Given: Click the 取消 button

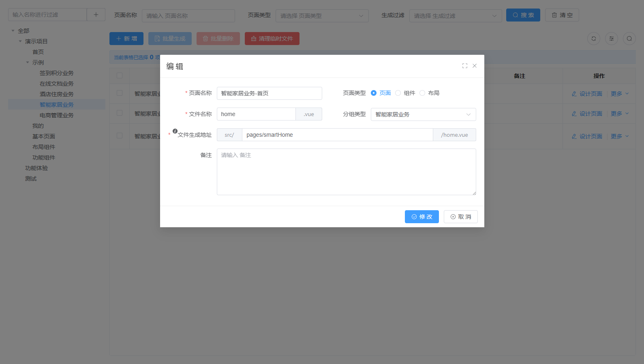Looking at the screenshot, I should pyautogui.click(x=460, y=217).
